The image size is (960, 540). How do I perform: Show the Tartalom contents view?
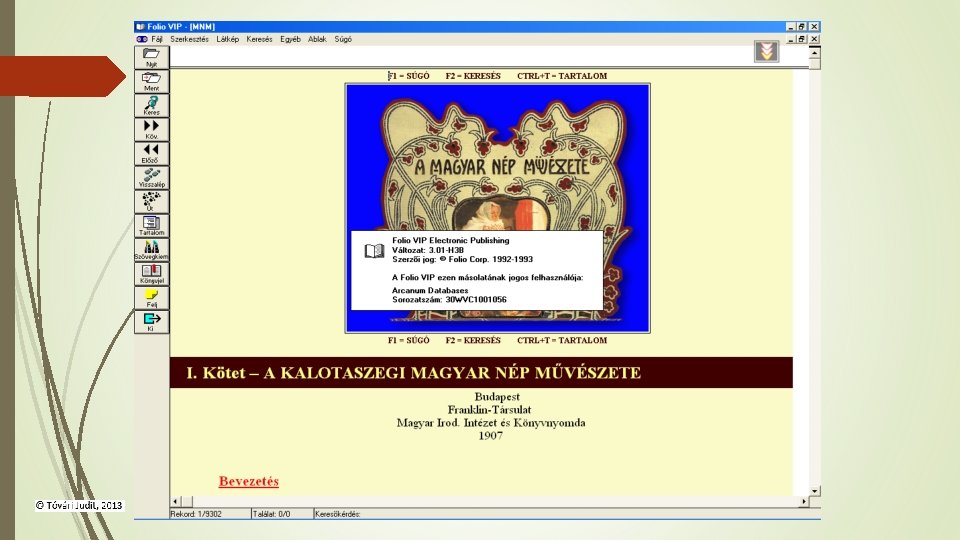coord(151,225)
